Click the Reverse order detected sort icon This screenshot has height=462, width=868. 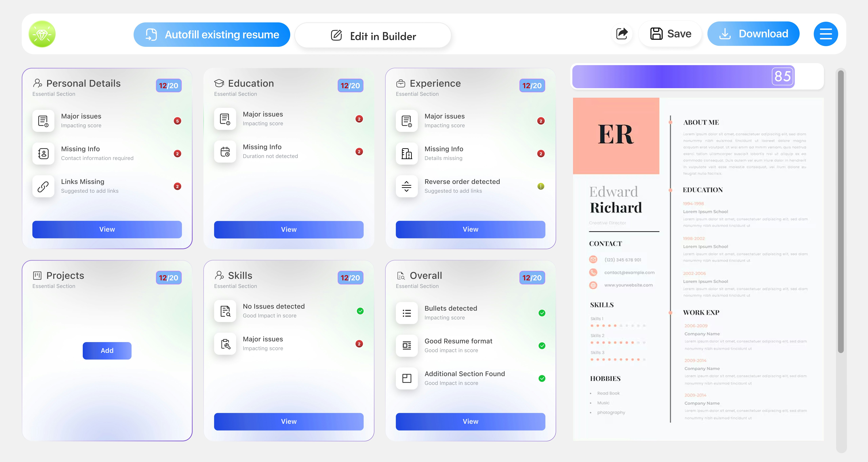click(407, 186)
